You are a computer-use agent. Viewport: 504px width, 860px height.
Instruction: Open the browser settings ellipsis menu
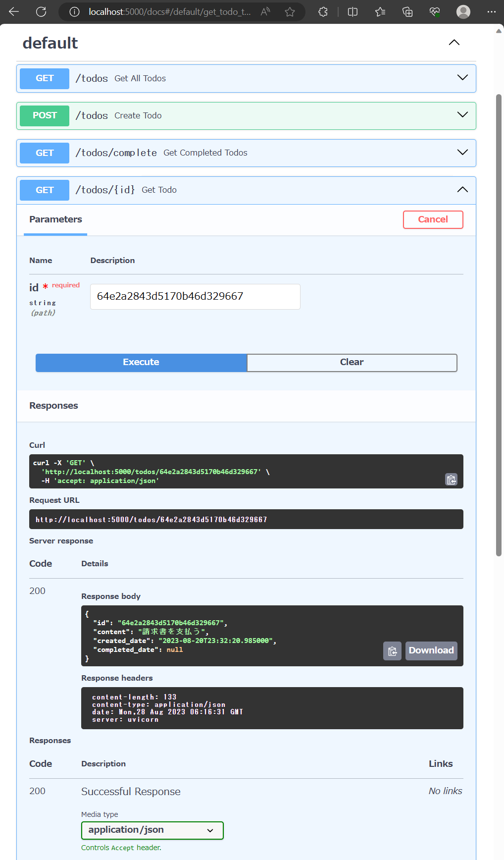point(491,12)
